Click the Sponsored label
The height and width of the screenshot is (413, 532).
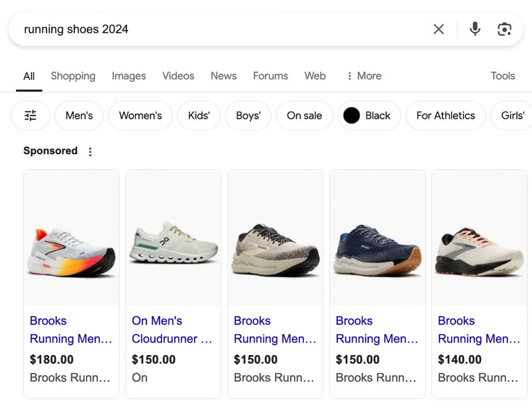point(51,151)
